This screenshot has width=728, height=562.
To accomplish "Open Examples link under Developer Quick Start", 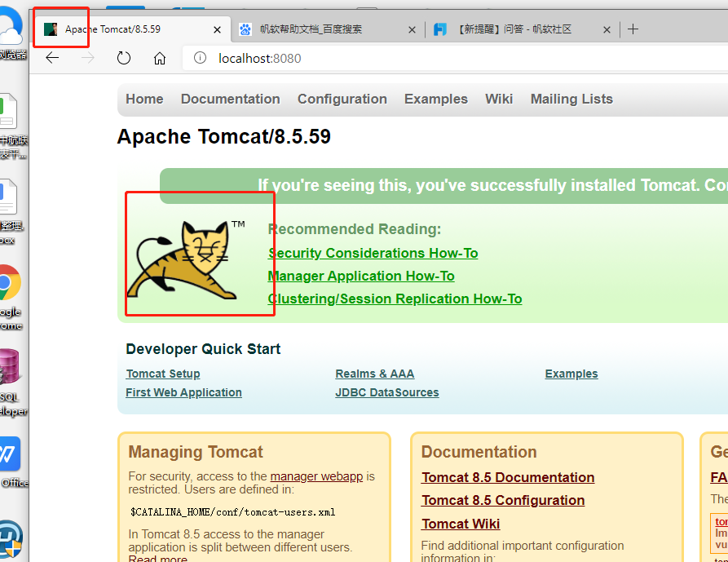I will (571, 374).
